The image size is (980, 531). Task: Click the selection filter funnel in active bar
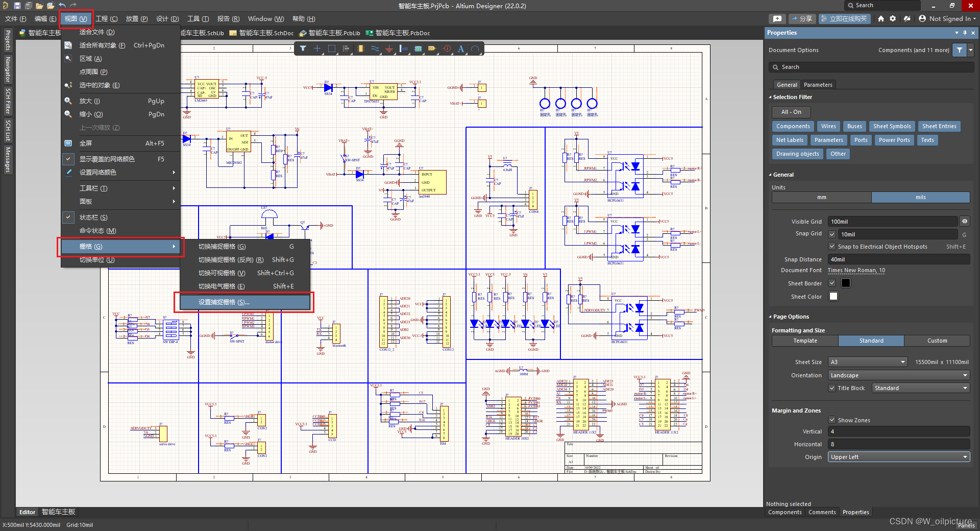[x=303, y=49]
